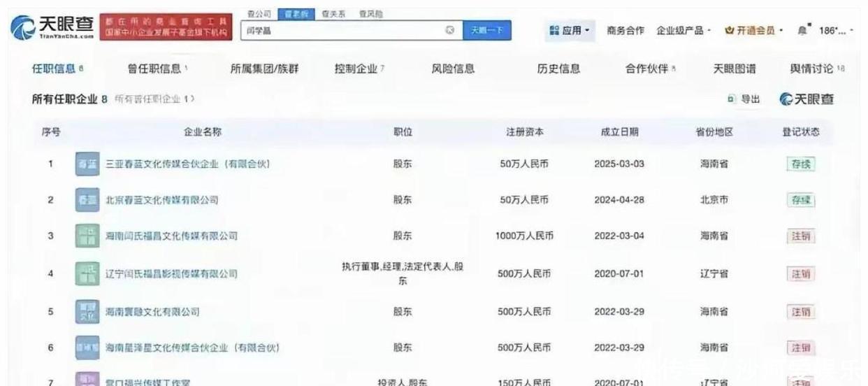Click 北京春蓝文化传媒 company logo icon
The height and width of the screenshot is (386, 868).
point(87,200)
